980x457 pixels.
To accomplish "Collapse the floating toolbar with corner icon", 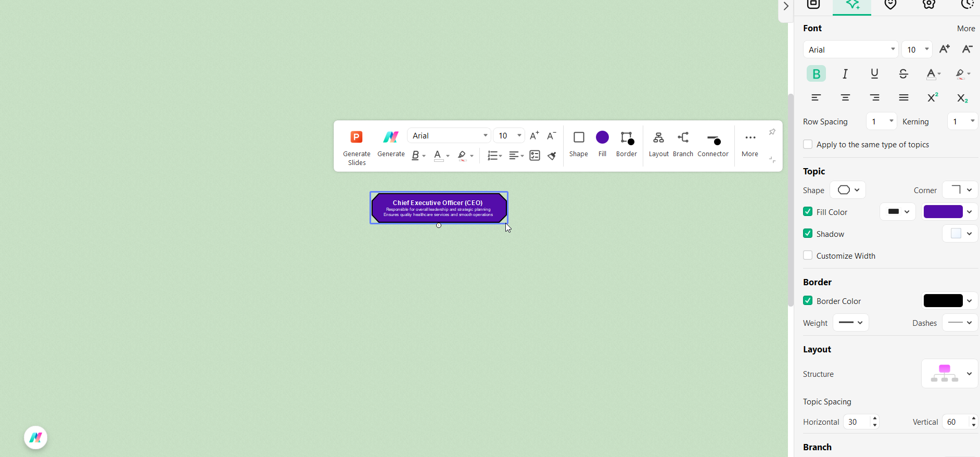I will [x=772, y=160].
